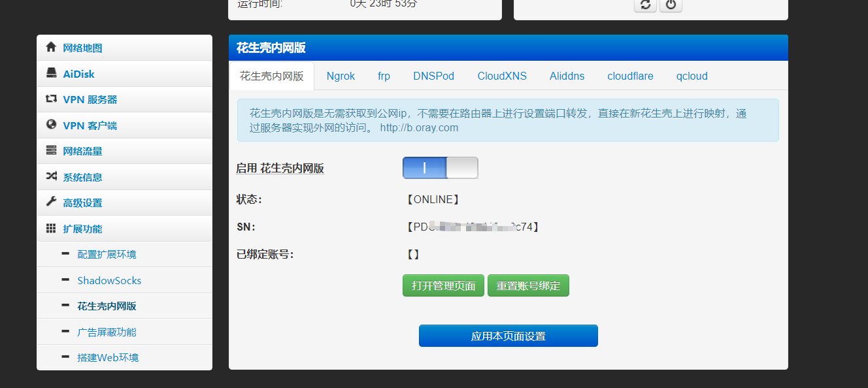Click the 状态 label
868x388 pixels.
click(x=249, y=199)
